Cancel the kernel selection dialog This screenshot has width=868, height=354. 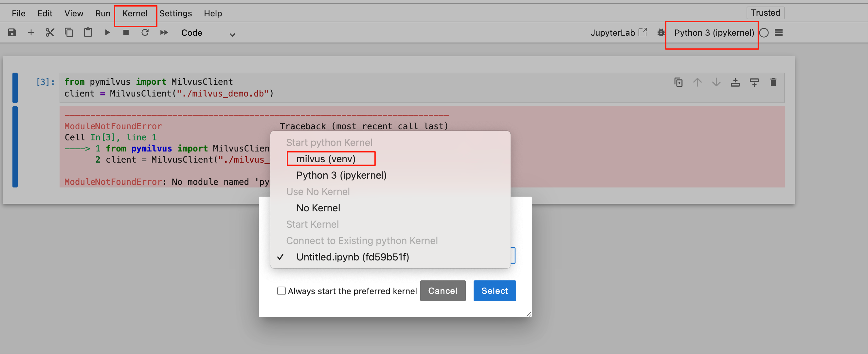coord(443,291)
